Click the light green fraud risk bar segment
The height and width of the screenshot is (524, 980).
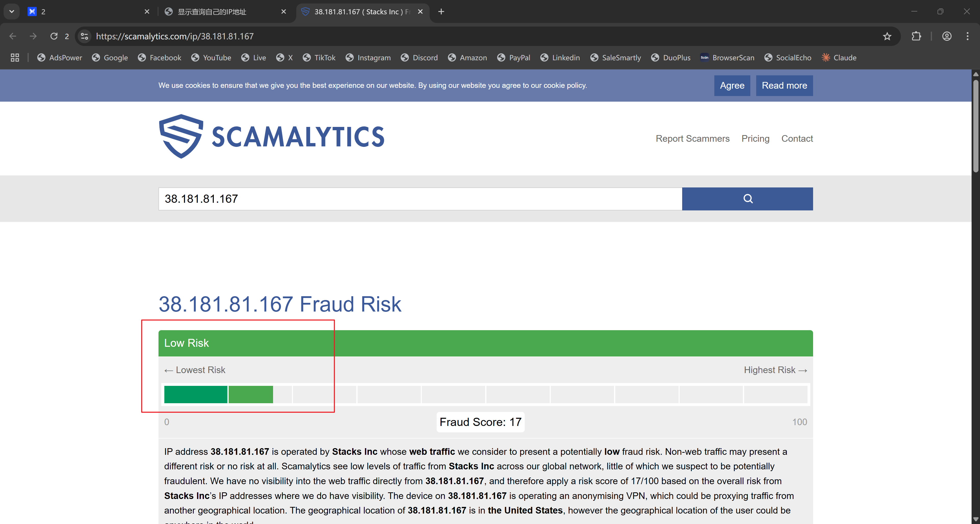point(251,394)
